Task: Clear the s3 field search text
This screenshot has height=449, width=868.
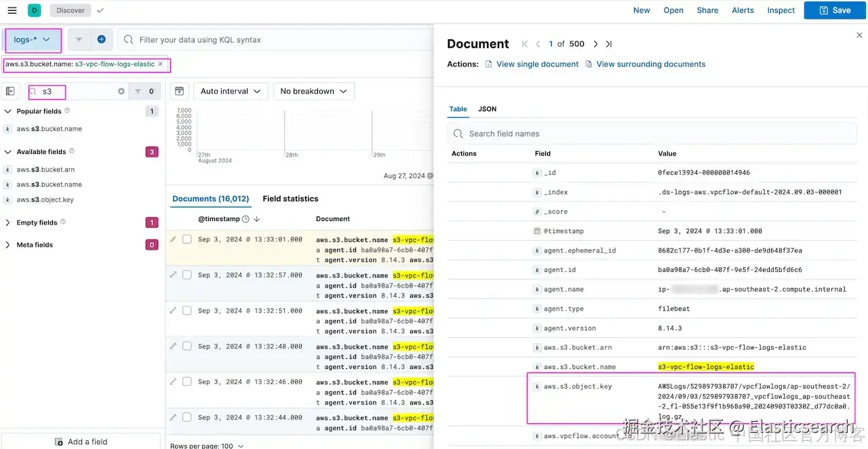Action: coord(121,91)
